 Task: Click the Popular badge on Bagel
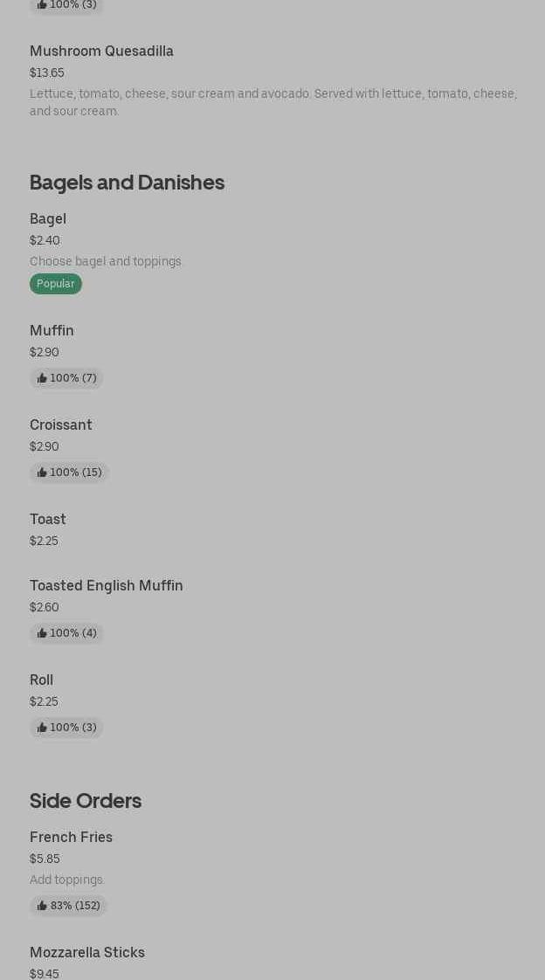[56, 284]
